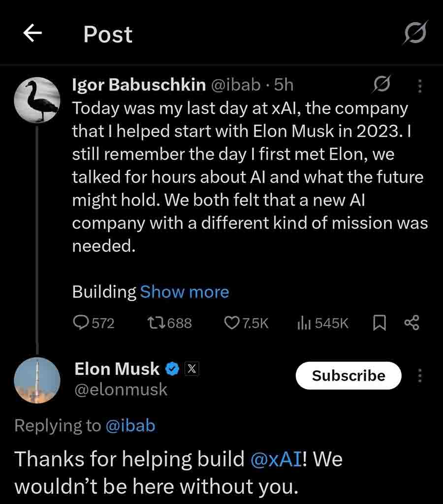Image resolution: width=443 pixels, height=504 pixels.
Task: Open Elon Musk's rocket profile picture
Action: point(37,381)
